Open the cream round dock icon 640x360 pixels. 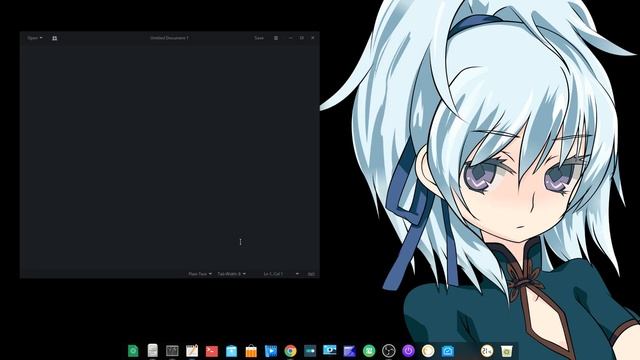pos(428,351)
